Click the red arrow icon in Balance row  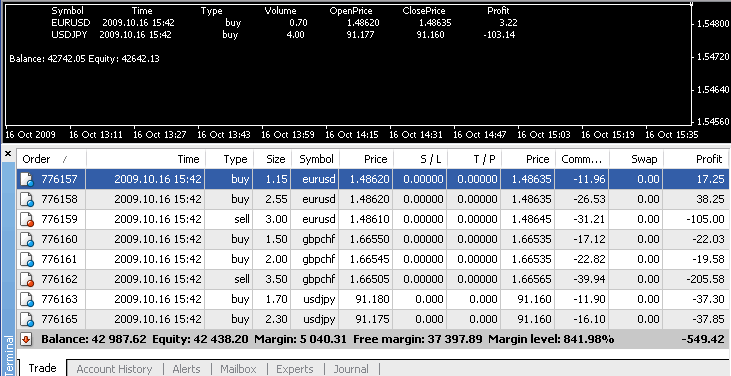pyautogui.click(x=26, y=340)
